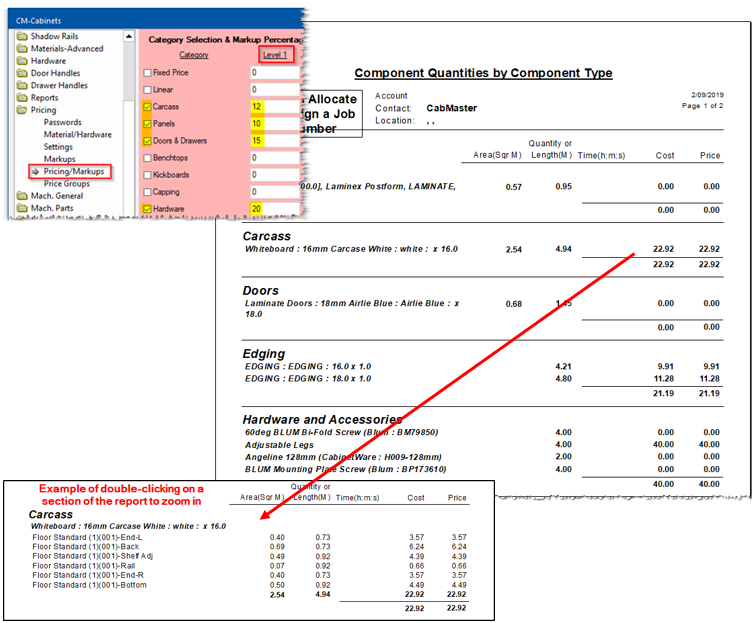This screenshot has height=623, width=756.
Task: Click the Drawer Handles folder icon
Action: coord(22,86)
